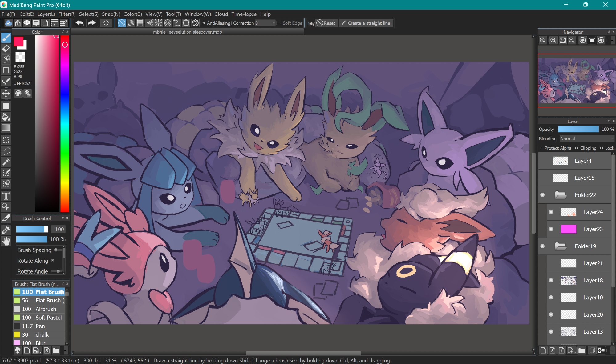Click the Reset button

[x=326, y=23]
